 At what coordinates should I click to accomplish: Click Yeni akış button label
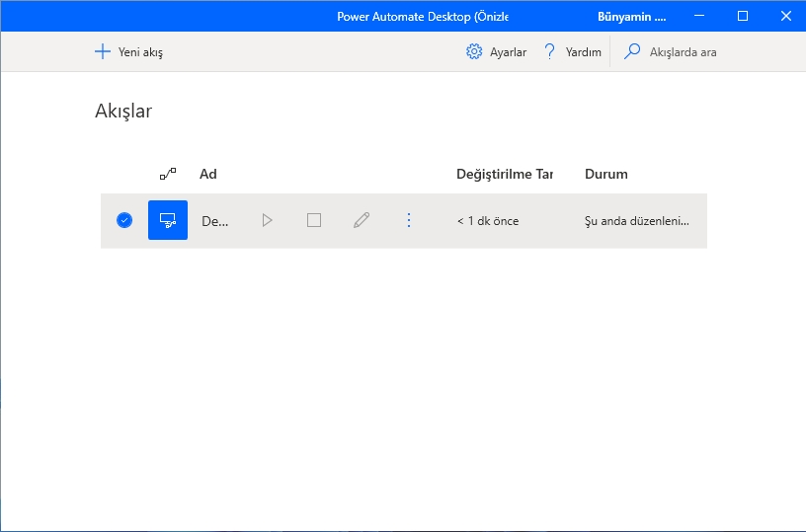point(140,52)
